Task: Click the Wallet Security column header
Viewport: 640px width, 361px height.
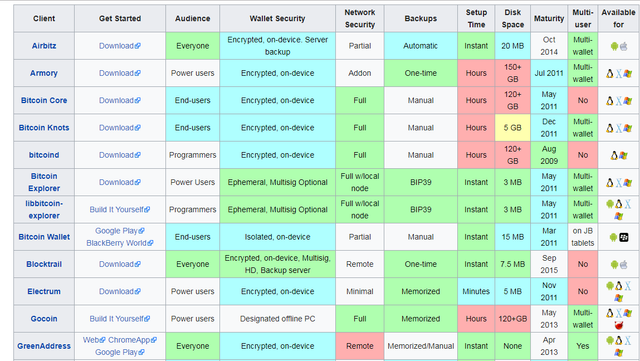Action: point(278,18)
